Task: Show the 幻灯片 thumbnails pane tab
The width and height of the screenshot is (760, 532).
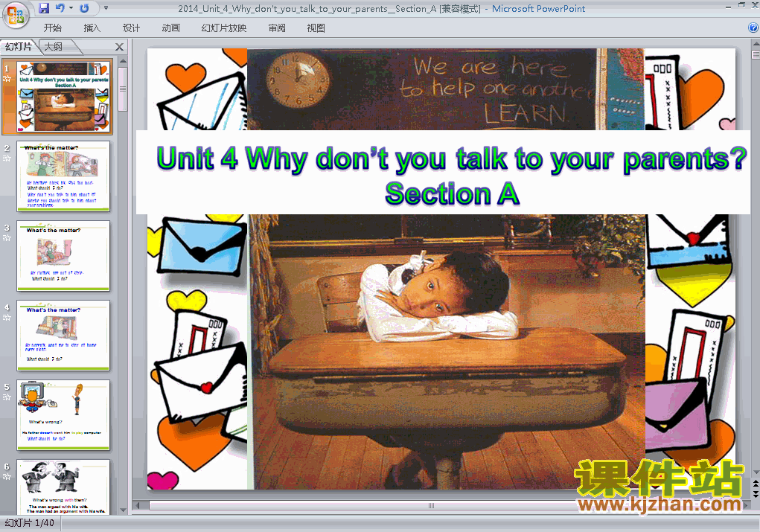Action: coord(19,47)
